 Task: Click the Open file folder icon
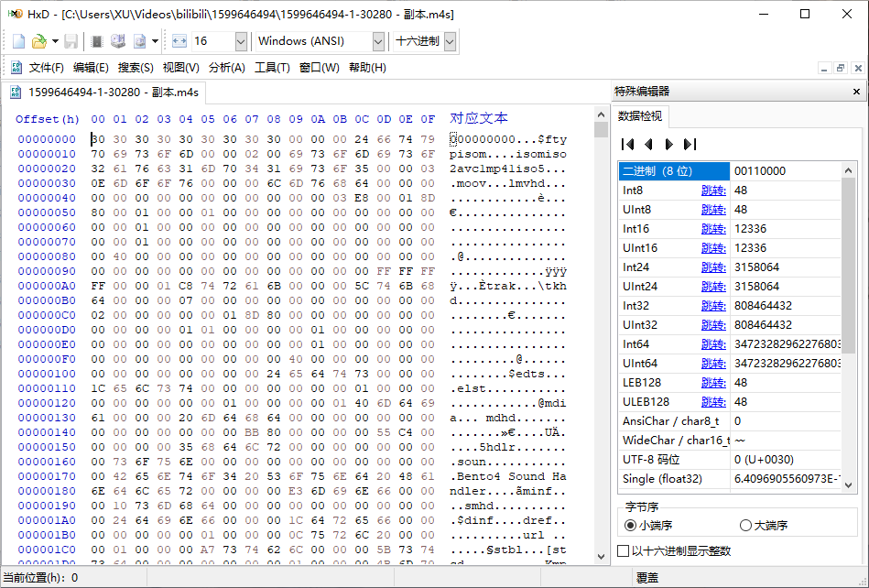[38, 41]
